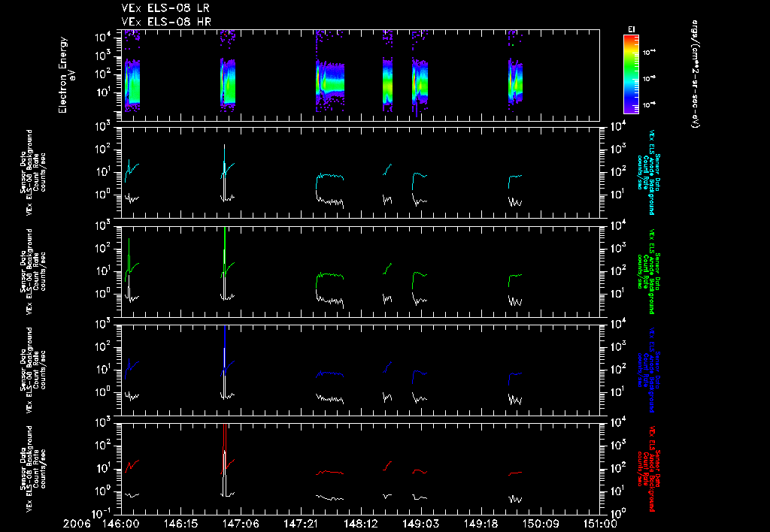Click the red 'Sensor Data Anode Background' legend label

649,469
